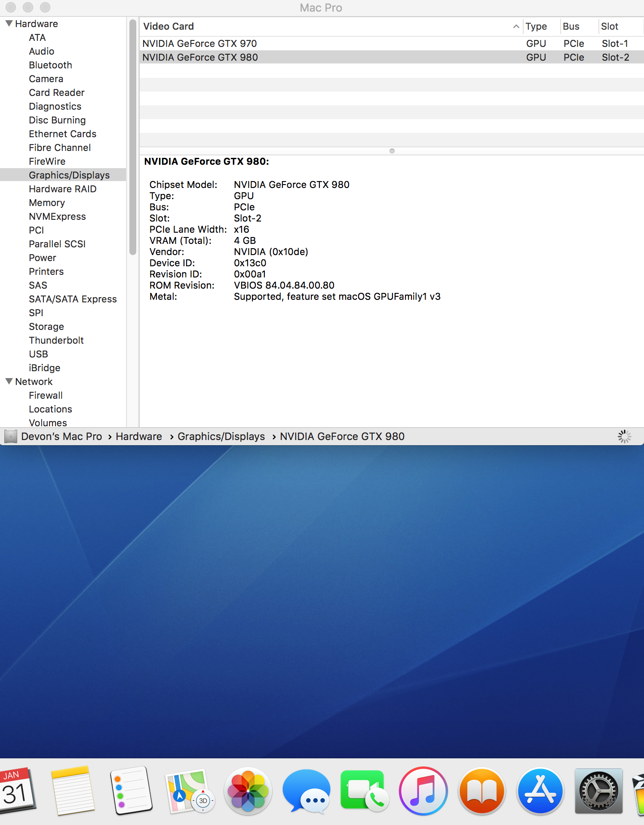Viewport: 644px width, 825px height.
Task: Select Volumes under Network
Action: tap(48, 422)
